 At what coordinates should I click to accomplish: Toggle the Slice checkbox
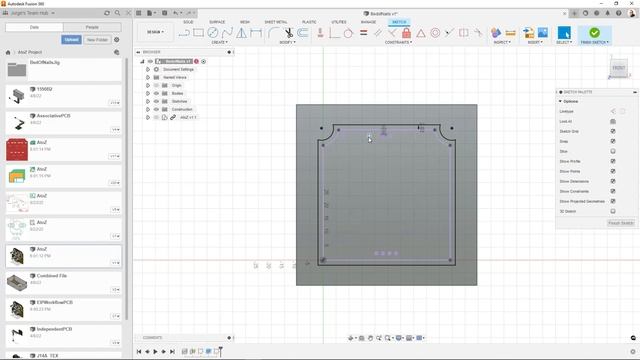click(x=613, y=151)
